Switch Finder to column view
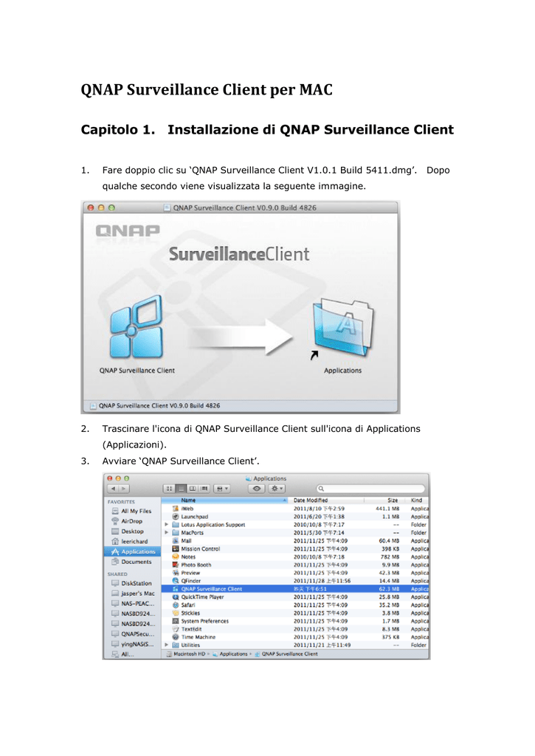 (193, 489)
